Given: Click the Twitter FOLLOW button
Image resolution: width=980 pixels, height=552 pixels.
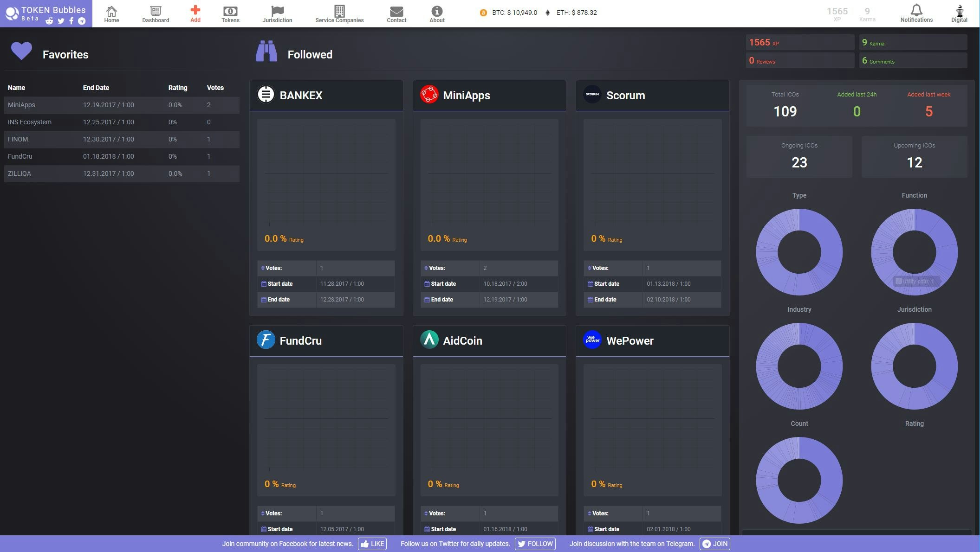Looking at the screenshot, I should [535, 544].
